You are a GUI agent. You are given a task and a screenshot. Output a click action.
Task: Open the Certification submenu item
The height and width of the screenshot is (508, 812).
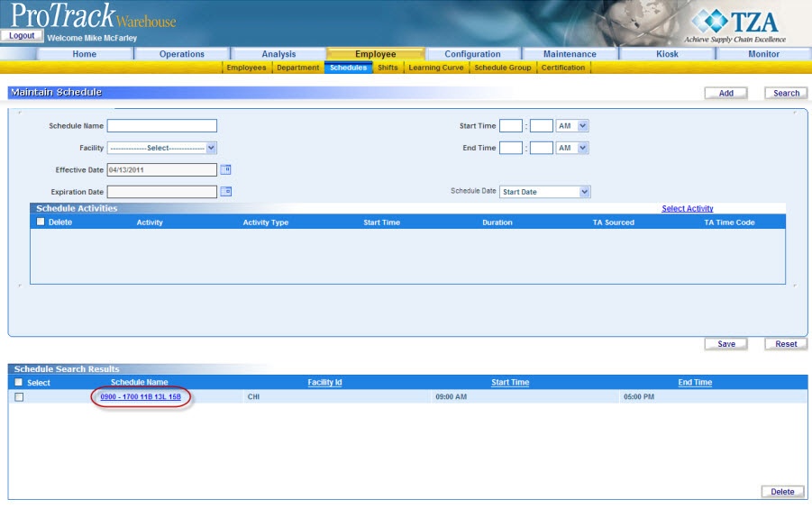point(563,68)
